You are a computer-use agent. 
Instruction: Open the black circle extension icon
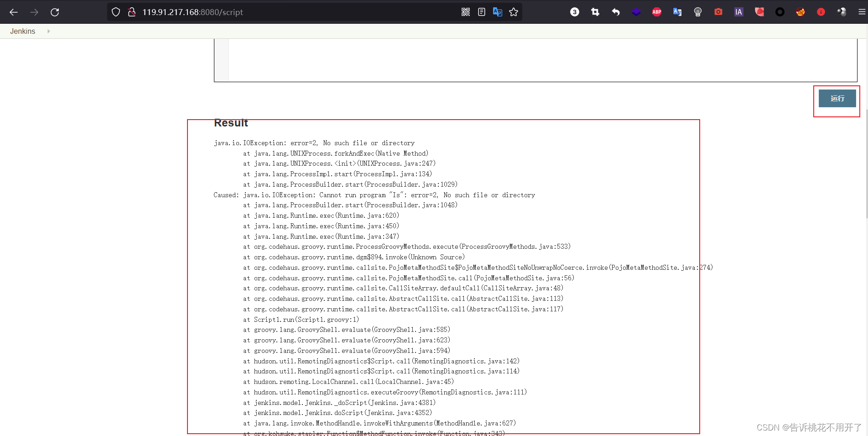click(780, 12)
